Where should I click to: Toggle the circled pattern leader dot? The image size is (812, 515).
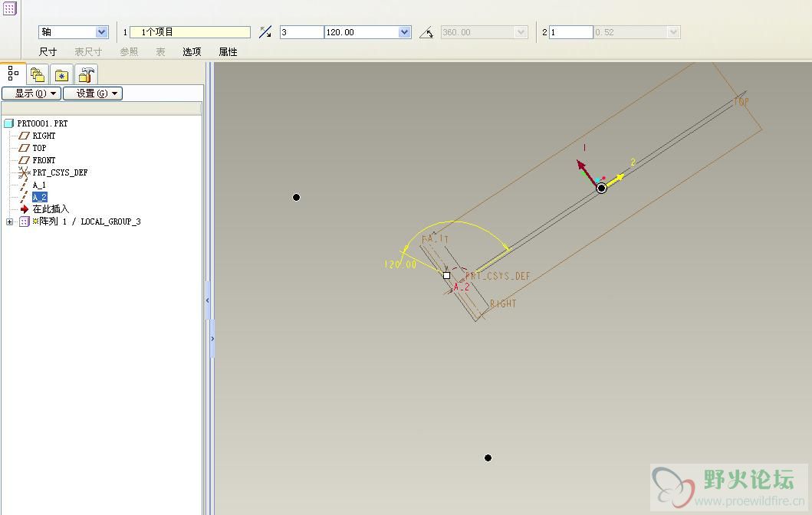click(601, 189)
